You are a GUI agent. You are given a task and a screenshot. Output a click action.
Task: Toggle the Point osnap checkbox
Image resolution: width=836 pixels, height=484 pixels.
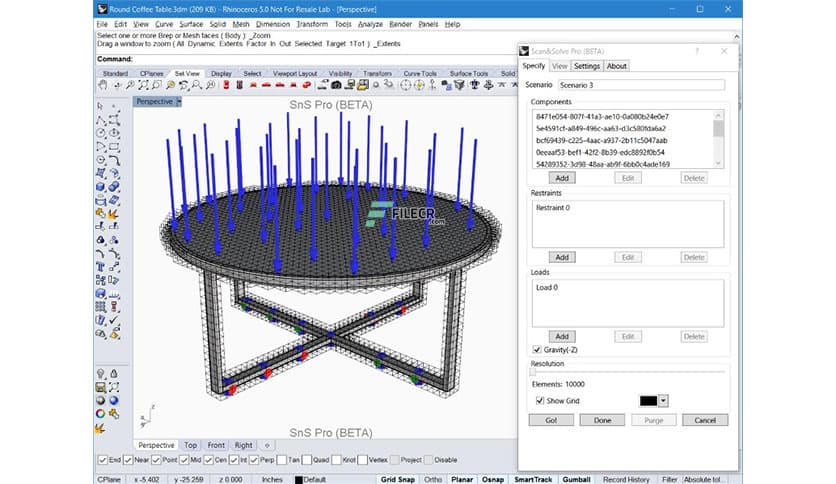coord(156,460)
